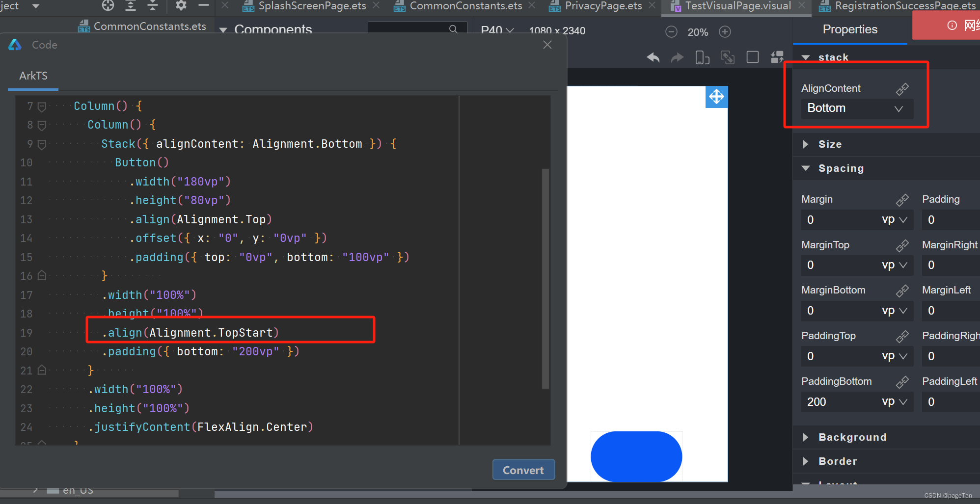Click the square outline icon in preview toolbar

coord(752,57)
